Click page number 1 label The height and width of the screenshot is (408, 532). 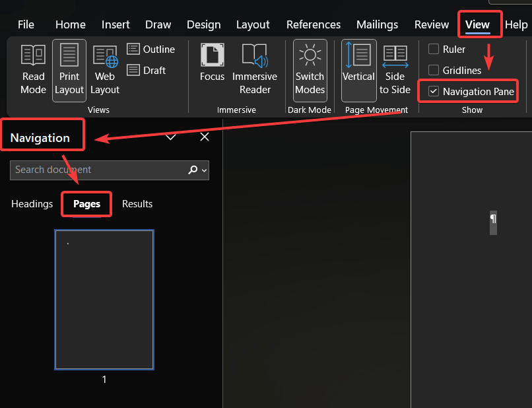[x=104, y=379]
